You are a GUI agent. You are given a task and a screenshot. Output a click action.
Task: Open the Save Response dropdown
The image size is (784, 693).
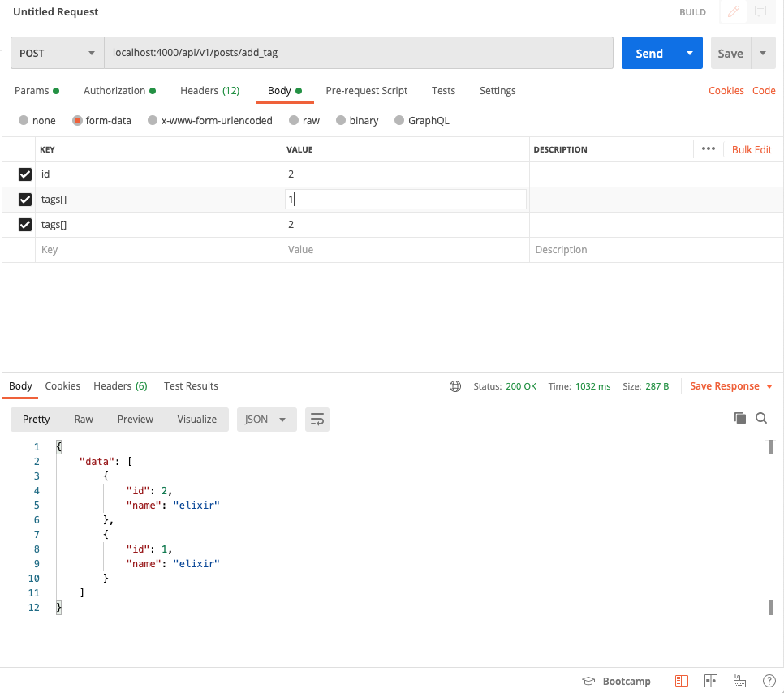pyautogui.click(x=731, y=386)
